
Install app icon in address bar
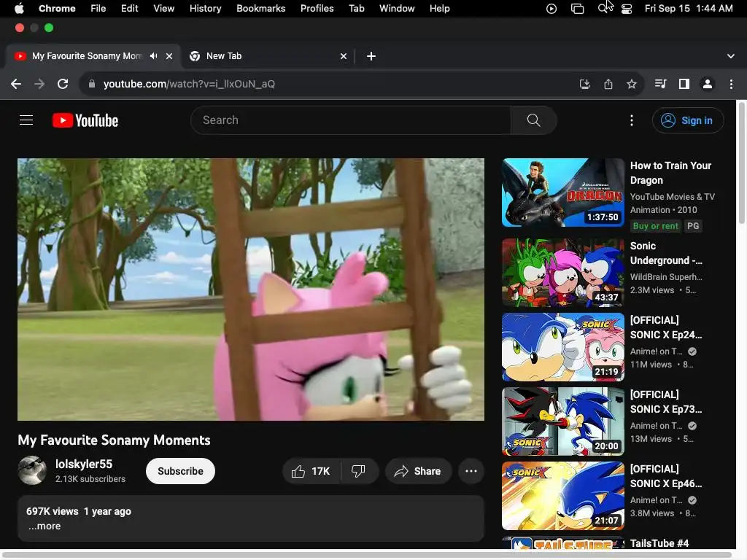point(584,85)
